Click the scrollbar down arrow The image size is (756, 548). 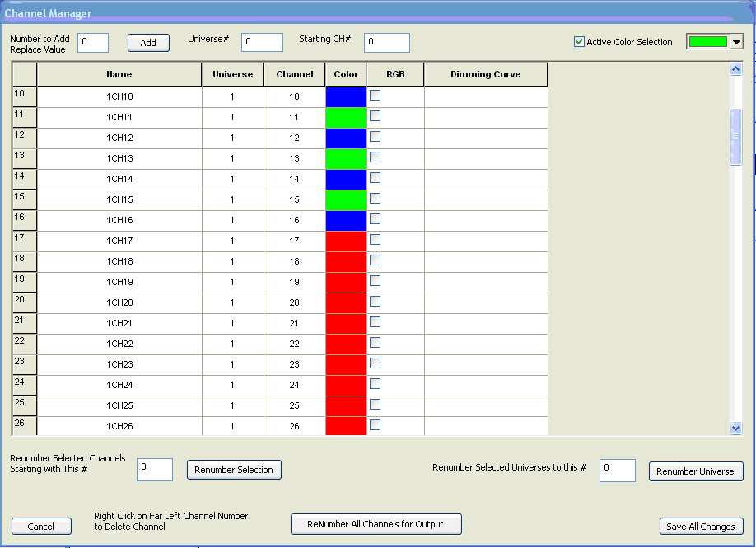click(735, 428)
